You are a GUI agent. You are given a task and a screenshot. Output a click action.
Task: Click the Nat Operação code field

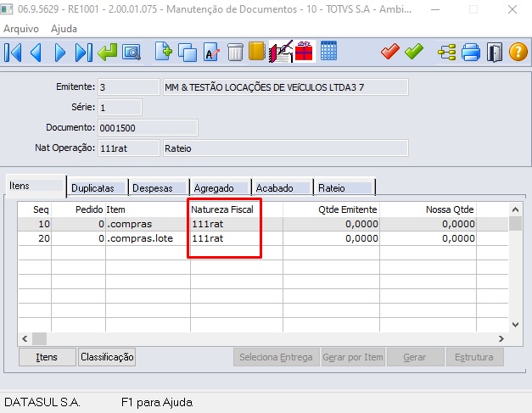pos(129,148)
